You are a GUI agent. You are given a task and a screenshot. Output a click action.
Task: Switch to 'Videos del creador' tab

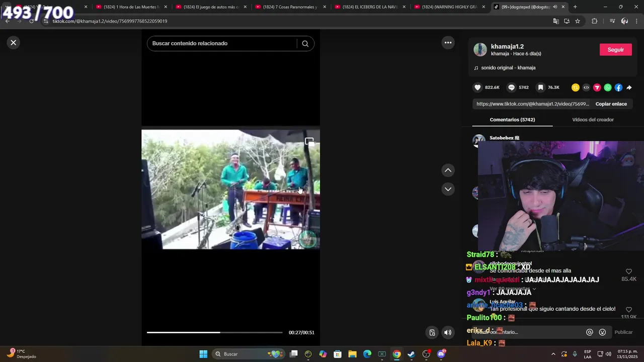point(593,120)
